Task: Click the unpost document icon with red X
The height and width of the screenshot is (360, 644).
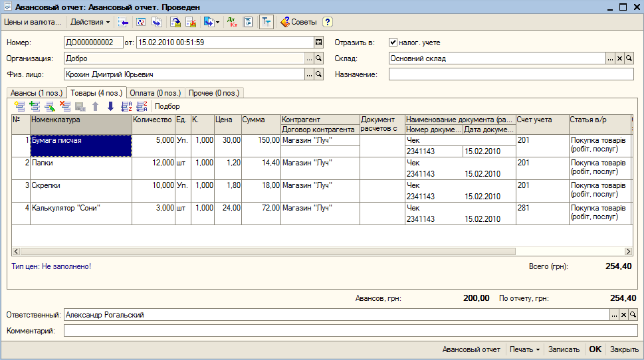Action: (x=191, y=22)
